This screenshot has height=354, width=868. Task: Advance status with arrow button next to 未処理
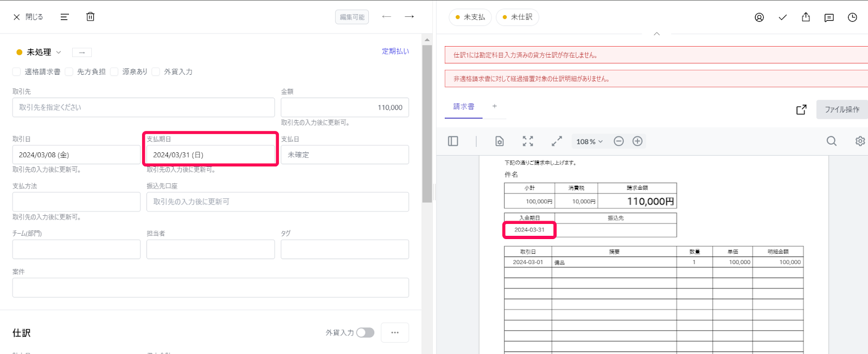82,53
